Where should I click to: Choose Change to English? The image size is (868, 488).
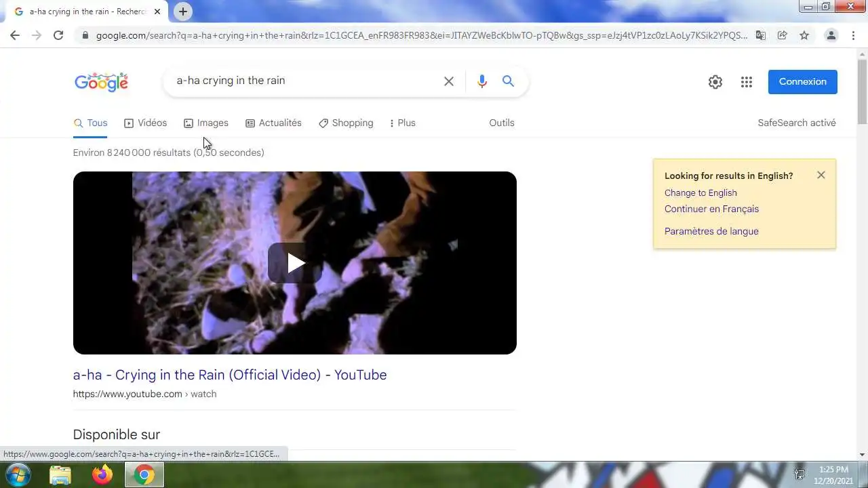(x=701, y=192)
